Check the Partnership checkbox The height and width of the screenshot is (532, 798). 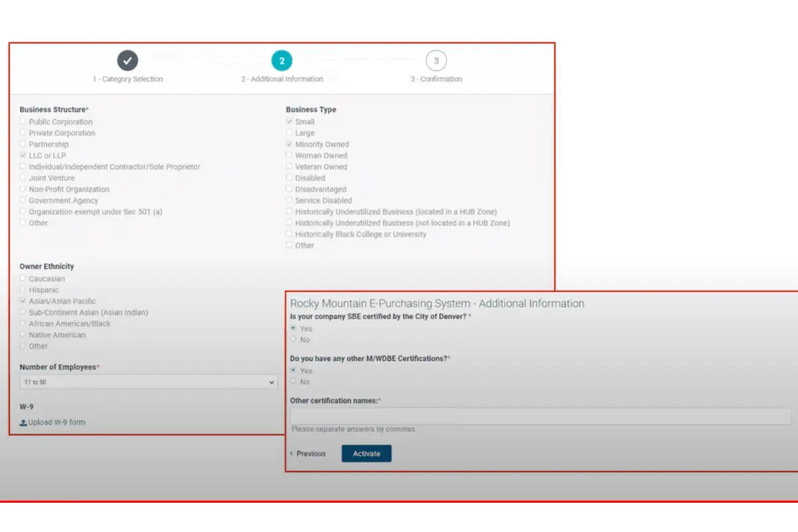pos(23,144)
